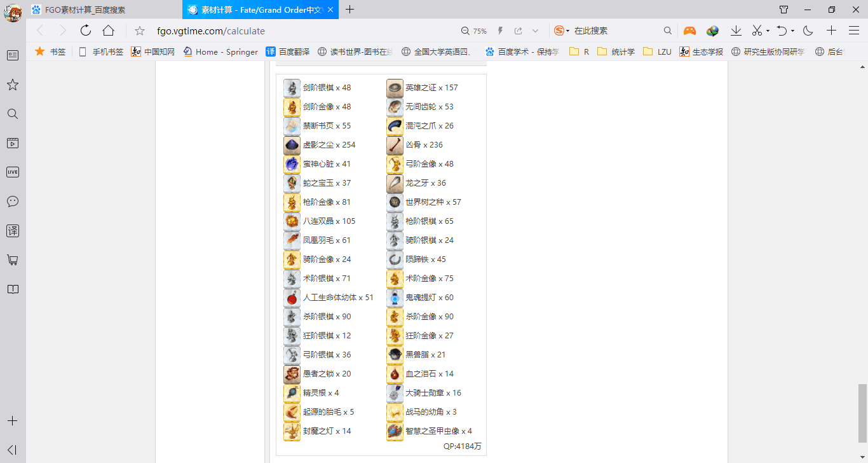Image resolution: width=868 pixels, height=463 pixels.
Task: Click the scrollbar up arrow
Action: point(862,66)
